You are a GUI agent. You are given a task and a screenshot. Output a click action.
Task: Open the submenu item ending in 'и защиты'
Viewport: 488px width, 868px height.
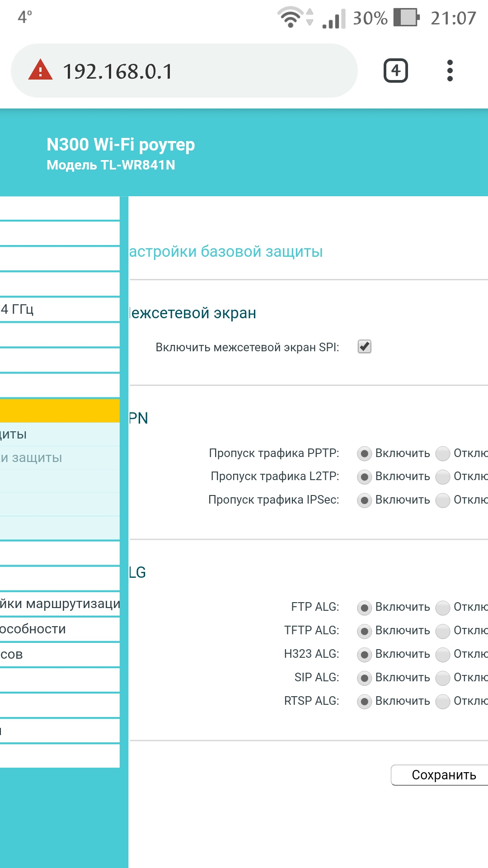point(60,458)
